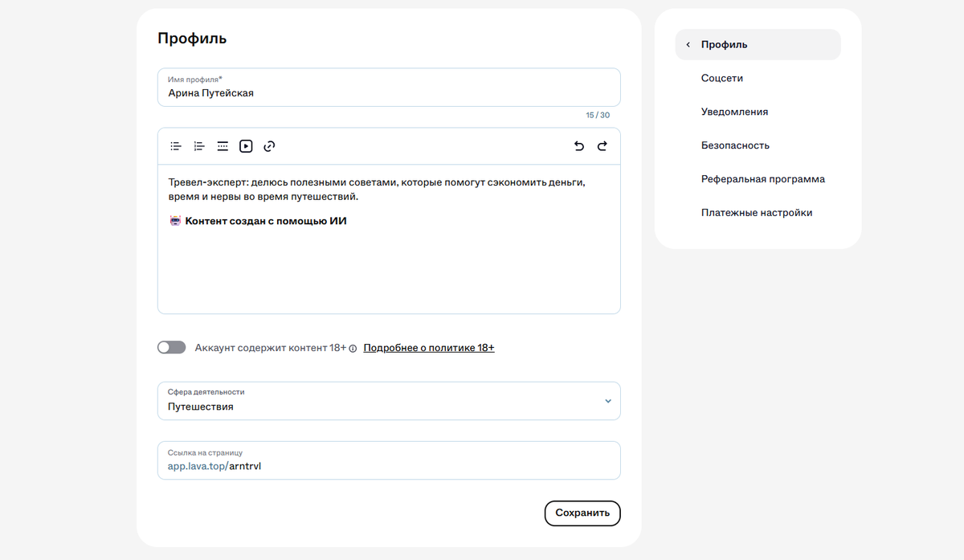
Task: Expand the activity field chevron arrow
Action: click(607, 401)
